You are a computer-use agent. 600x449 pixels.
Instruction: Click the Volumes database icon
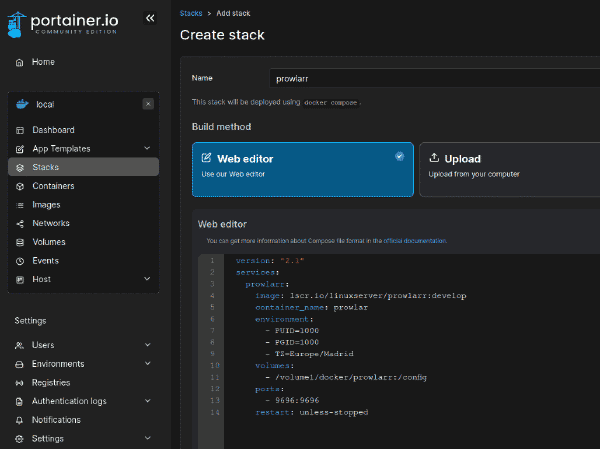click(20, 242)
